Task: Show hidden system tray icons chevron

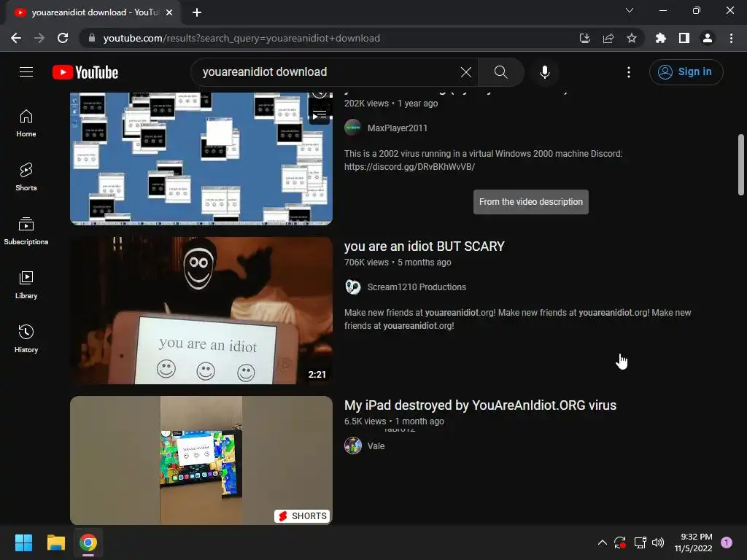Action: point(602,542)
